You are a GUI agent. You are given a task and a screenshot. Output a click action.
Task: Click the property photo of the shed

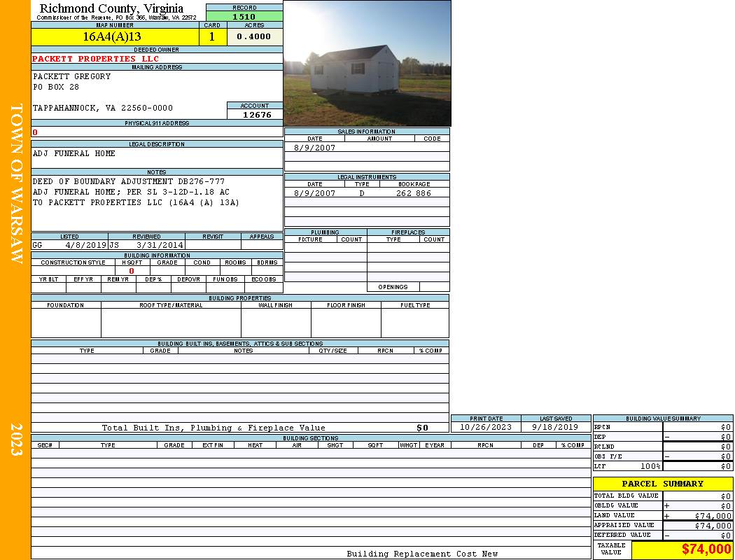367,63
